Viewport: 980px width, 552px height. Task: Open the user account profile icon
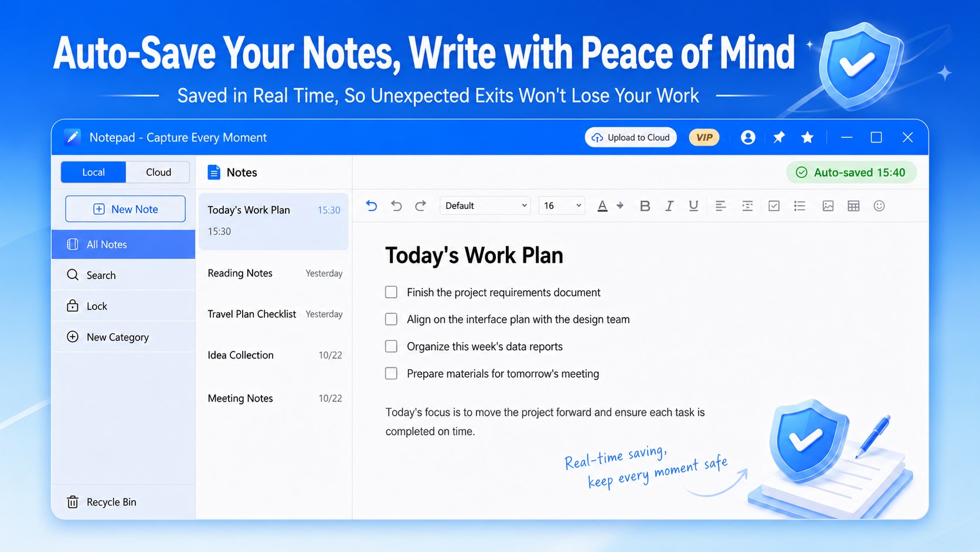point(748,137)
